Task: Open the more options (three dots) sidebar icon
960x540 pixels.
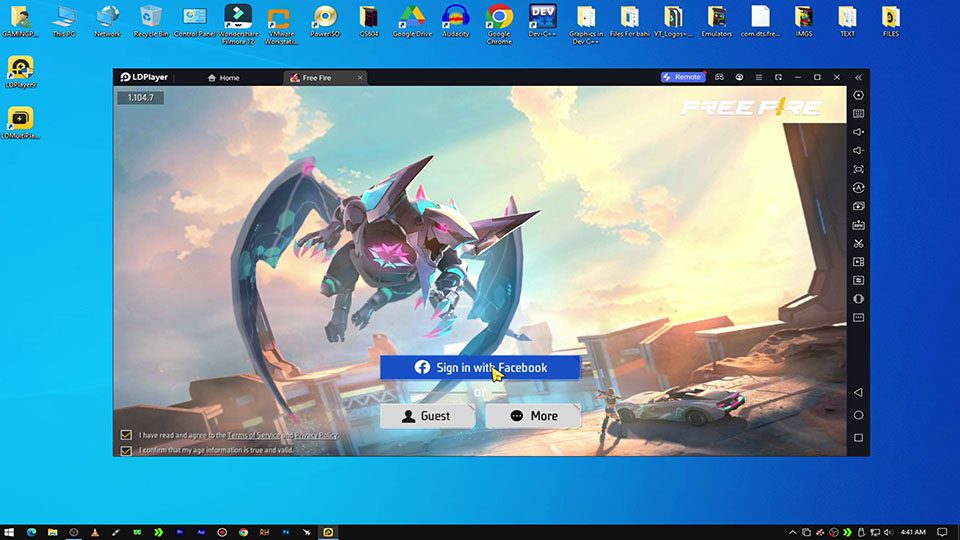Action: click(x=858, y=318)
